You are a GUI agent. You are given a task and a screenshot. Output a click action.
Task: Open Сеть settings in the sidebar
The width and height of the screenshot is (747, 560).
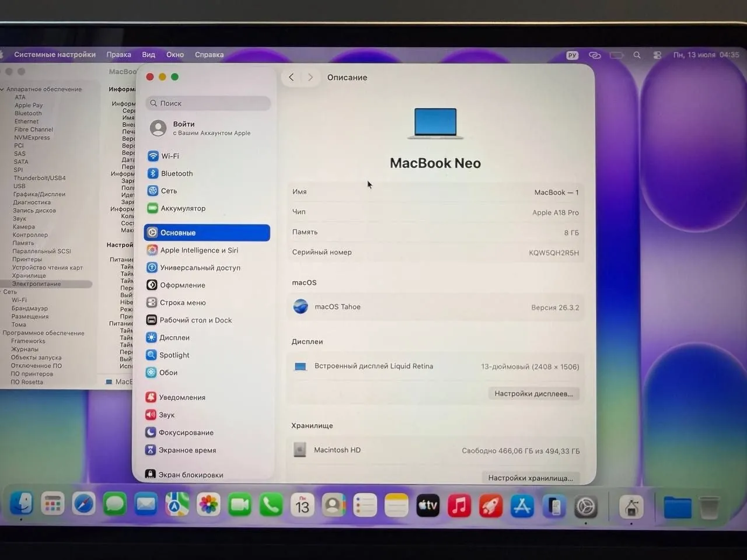point(207,191)
